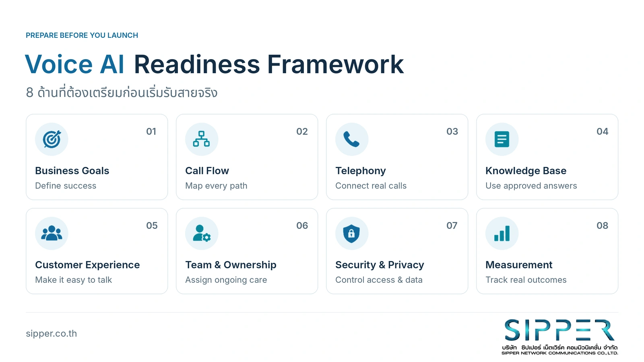This screenshot has height=362, width=644.
Task: Select the Security & Privacy card title
Action: [380, 265]
